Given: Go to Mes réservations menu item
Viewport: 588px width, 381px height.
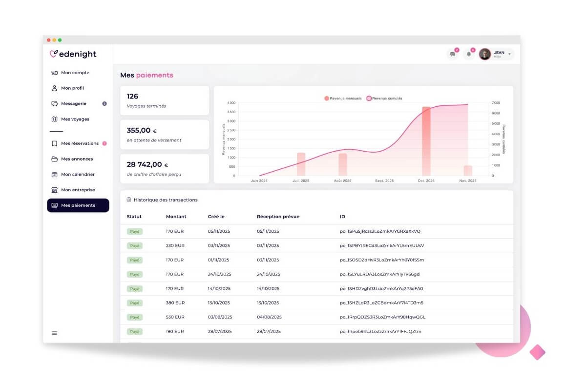Looking at the screenshot, I should point(80,143).
